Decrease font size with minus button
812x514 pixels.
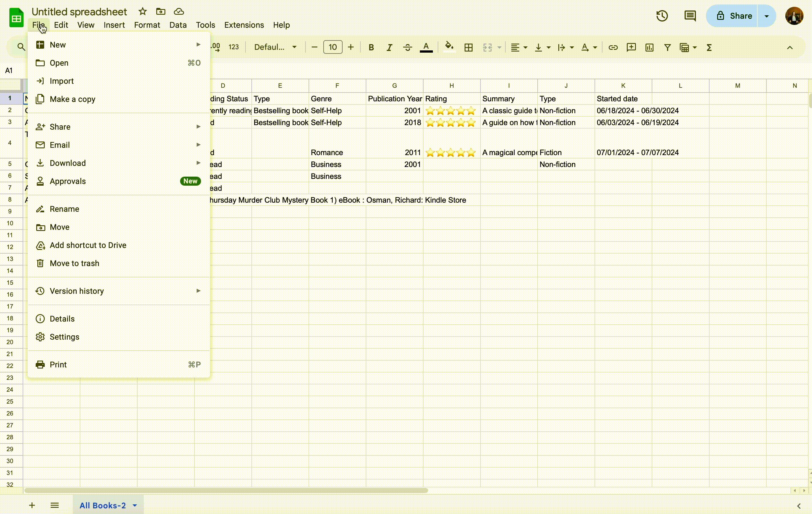[314, 47]
